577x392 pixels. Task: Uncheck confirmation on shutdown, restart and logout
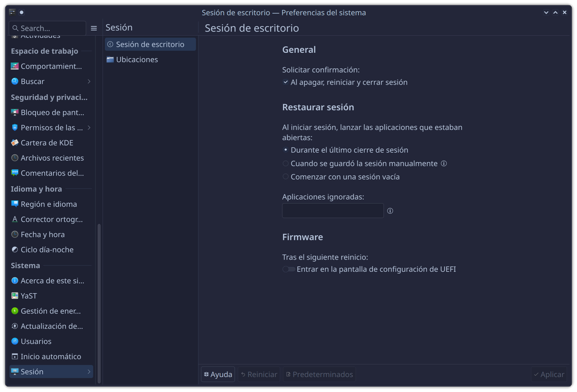pos(286,82)
